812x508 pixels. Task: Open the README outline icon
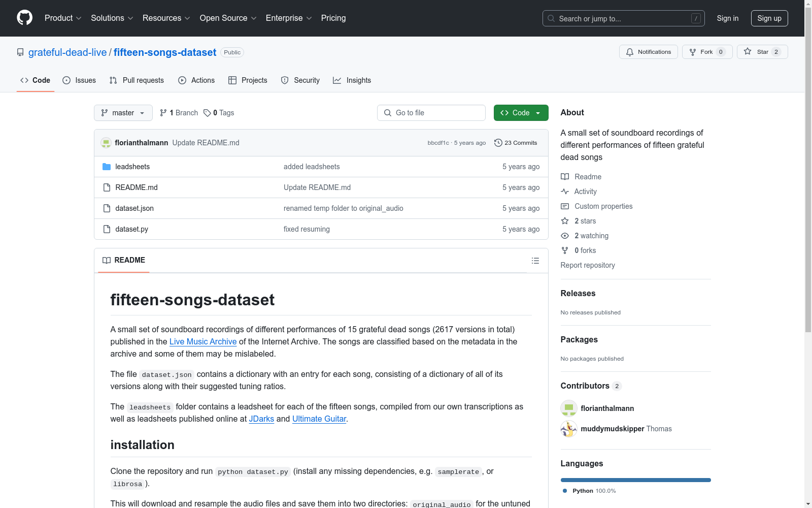tap(535, 261)
